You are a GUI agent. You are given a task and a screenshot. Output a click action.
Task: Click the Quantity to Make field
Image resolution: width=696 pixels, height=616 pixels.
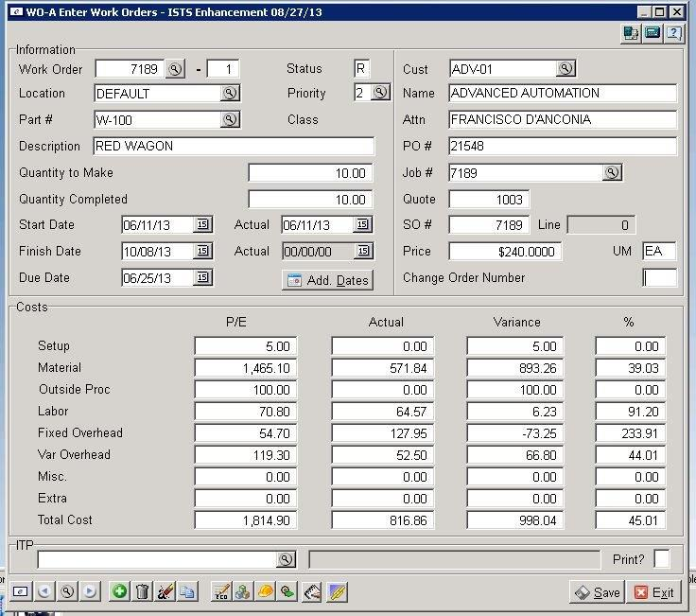pyautogui.click(x=310, y=173)
